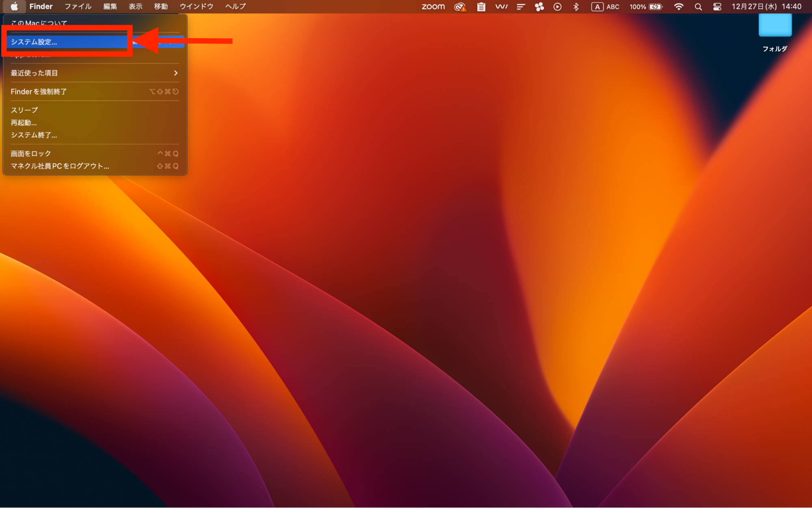
Task: Click the Bluetooth status icon
Action: (x=576, y=6)
